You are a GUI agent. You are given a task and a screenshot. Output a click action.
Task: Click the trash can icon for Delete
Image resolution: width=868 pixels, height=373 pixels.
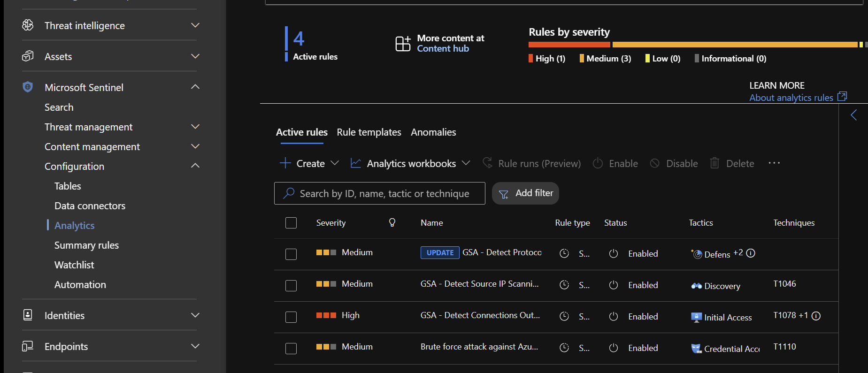(x=714, y=163)
